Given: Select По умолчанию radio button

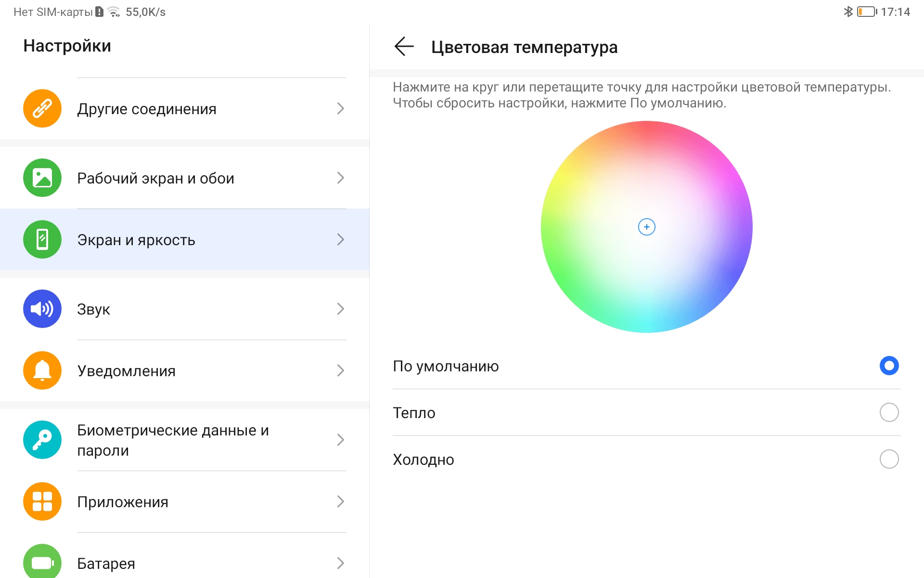Looking at the screenshot, I should click(x=889, y=366).
